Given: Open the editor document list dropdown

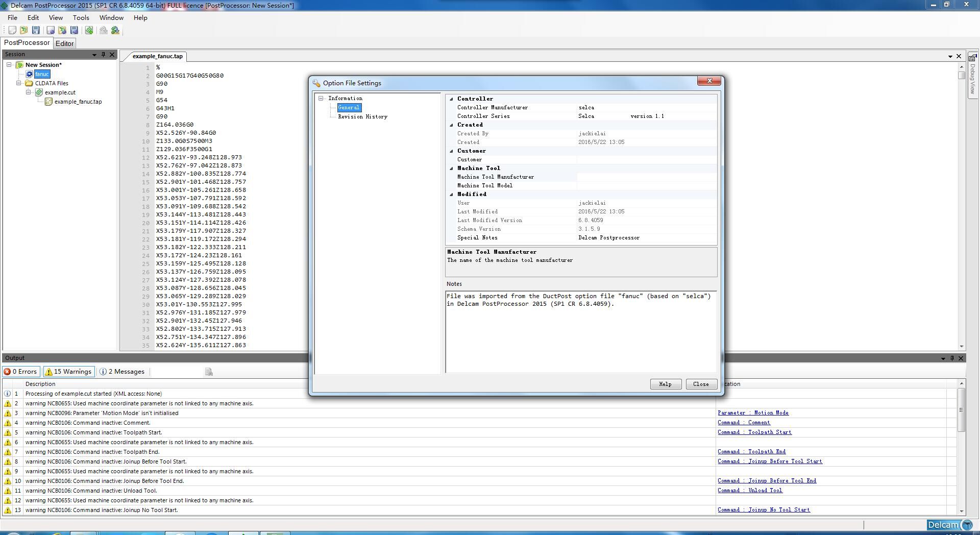Looking at the screenshot, I should (950, 56).
